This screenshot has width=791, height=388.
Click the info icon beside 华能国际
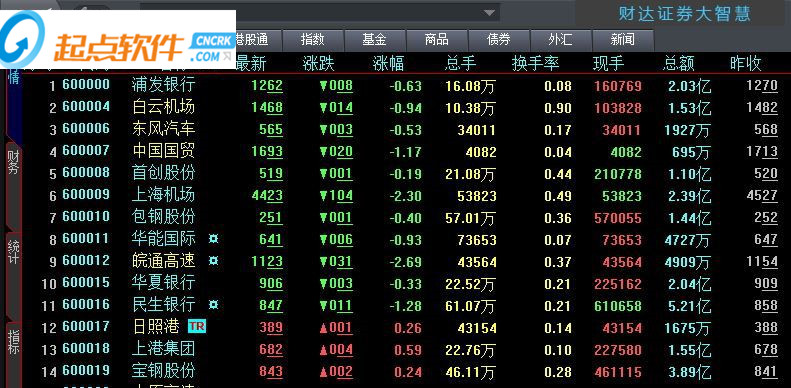[x=214, y=239]
